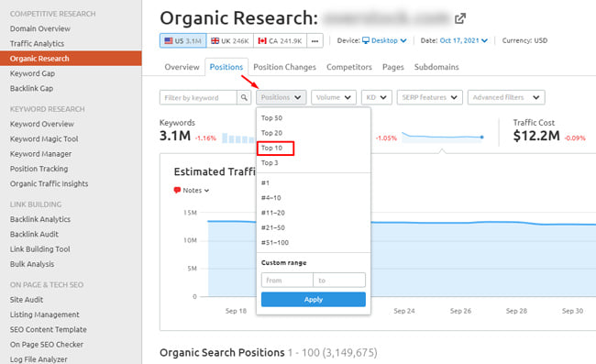Expand the SERP Features dropdown
Screen dimensions: 596x364
click(429, 97)
